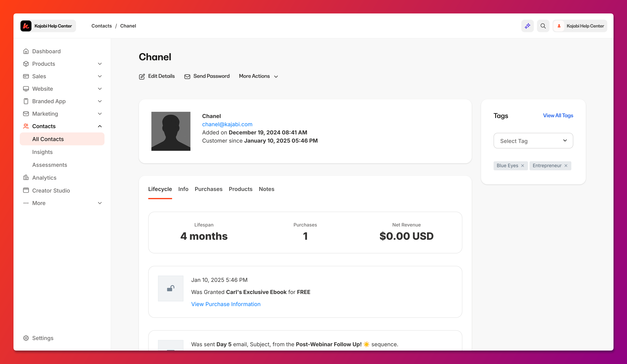
Task: Remove the Blue Eyes tag
Action: coord(522,166)
